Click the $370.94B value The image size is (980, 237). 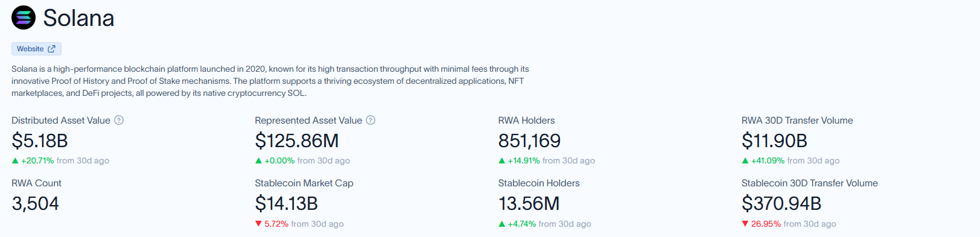click(x=781, y=203)
